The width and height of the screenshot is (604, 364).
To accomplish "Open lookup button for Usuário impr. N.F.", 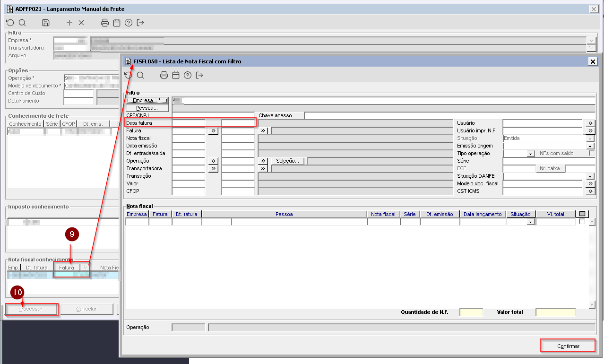I will 590,130.
